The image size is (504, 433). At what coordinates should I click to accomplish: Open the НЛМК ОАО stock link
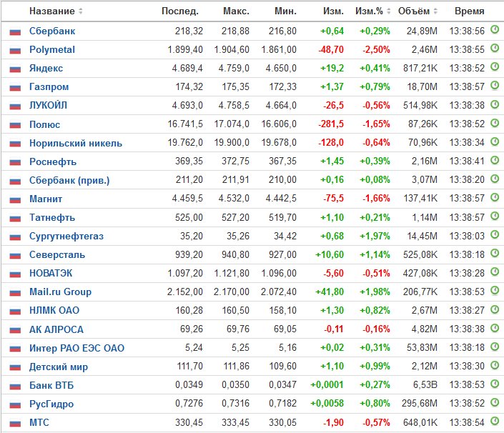pos(54,310)
